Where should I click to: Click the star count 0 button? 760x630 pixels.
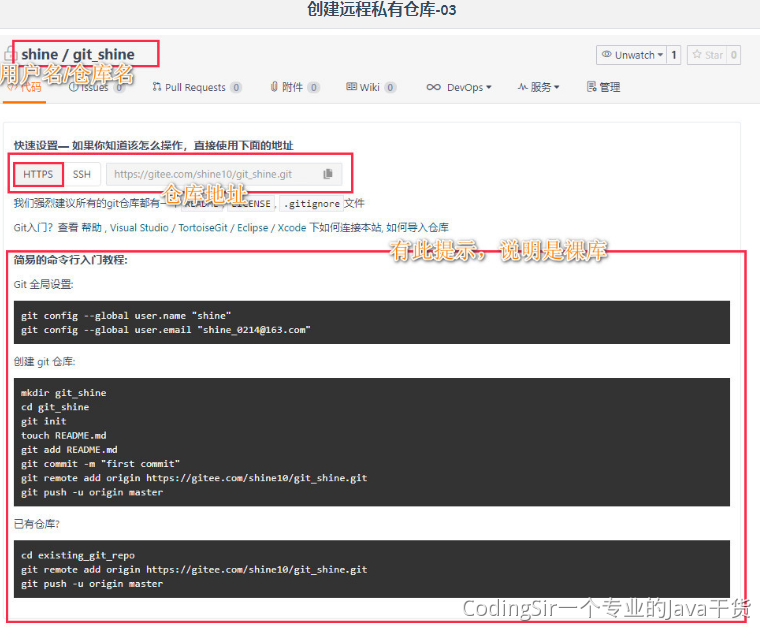tap(734, 55)
